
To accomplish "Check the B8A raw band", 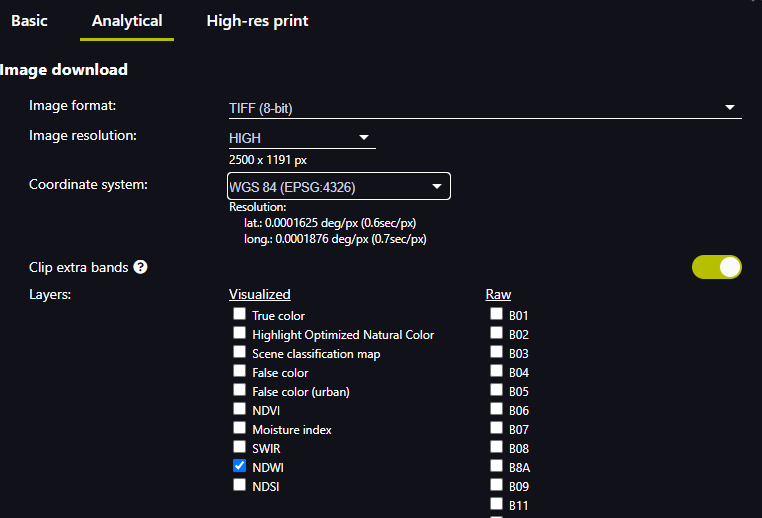I will (x=496, y=466).
